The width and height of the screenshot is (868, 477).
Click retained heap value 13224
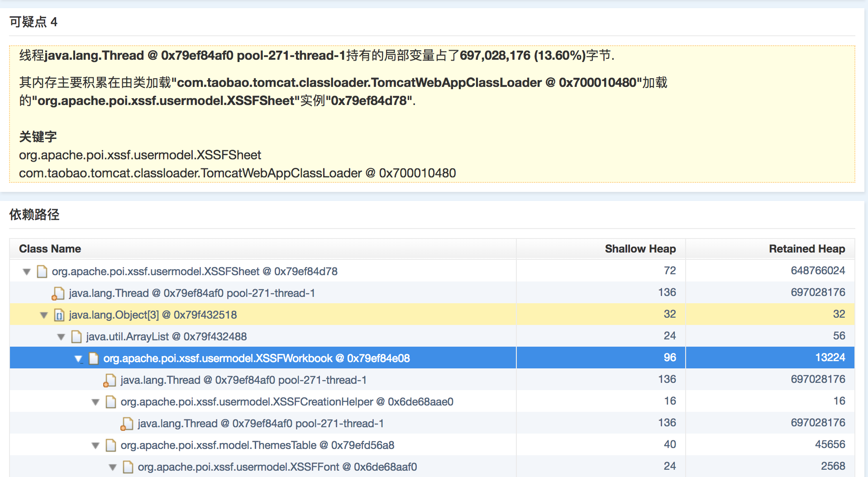click(830, 358)
